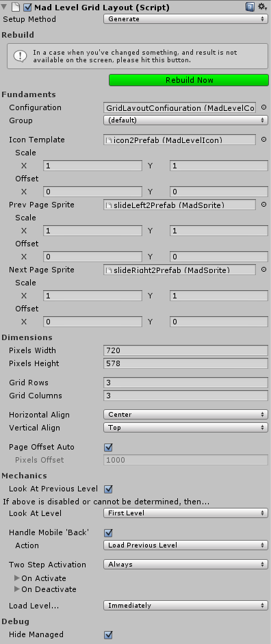Click the Pixels Width input field

coord(185,350)
